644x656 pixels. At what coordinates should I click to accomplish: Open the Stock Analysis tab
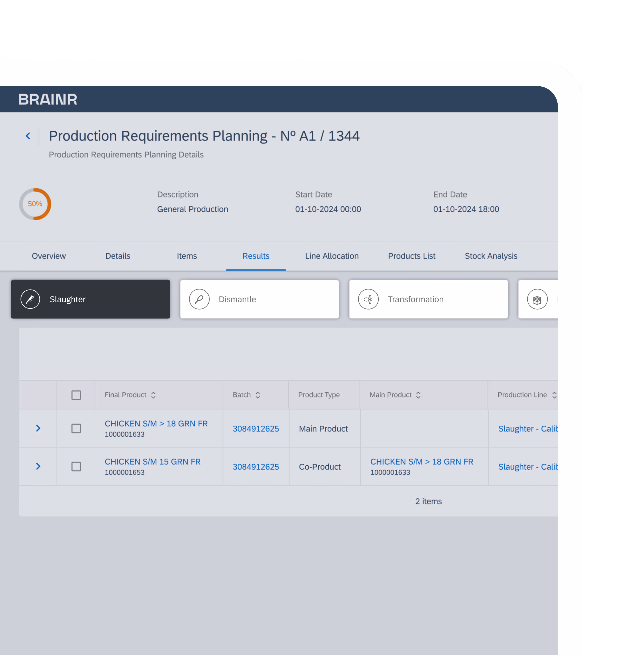[x=490, y=256]
